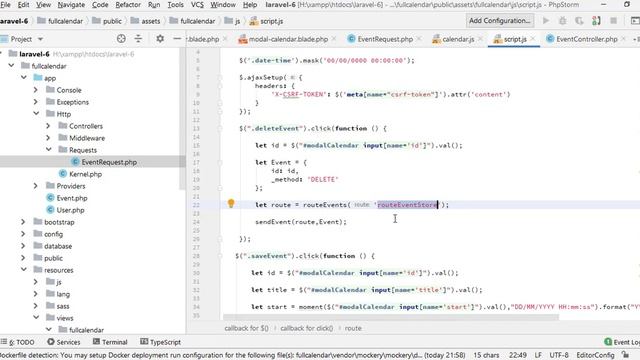This screenshot has height=360, width=640.
Task: Expand the Exceptions folder
Action: 36,102
